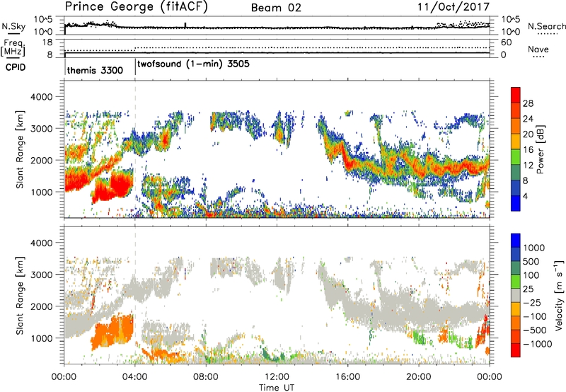Click blue swatch at Power colorbar bottom

[516, 203]
